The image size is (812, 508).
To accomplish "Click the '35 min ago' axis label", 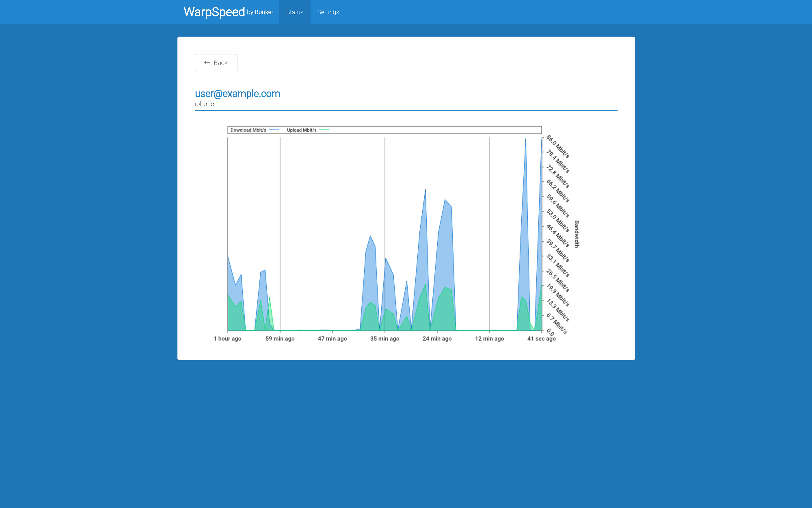I will (384, 338).
